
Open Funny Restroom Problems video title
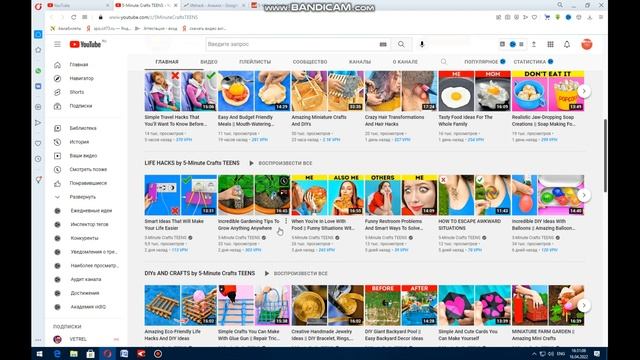click(x=394, y=224)
